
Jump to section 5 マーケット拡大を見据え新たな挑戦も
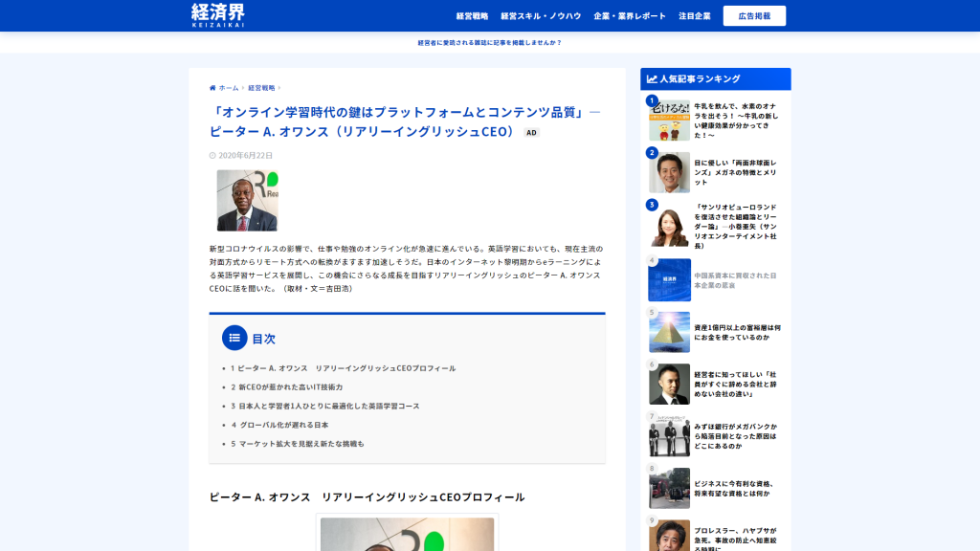pos(298,444)
